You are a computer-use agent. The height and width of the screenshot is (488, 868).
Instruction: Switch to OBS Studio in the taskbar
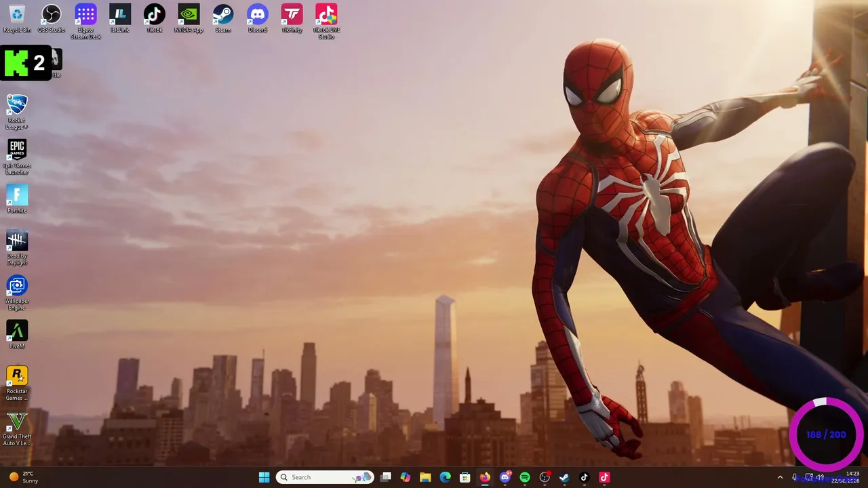[x=545, y=477]
